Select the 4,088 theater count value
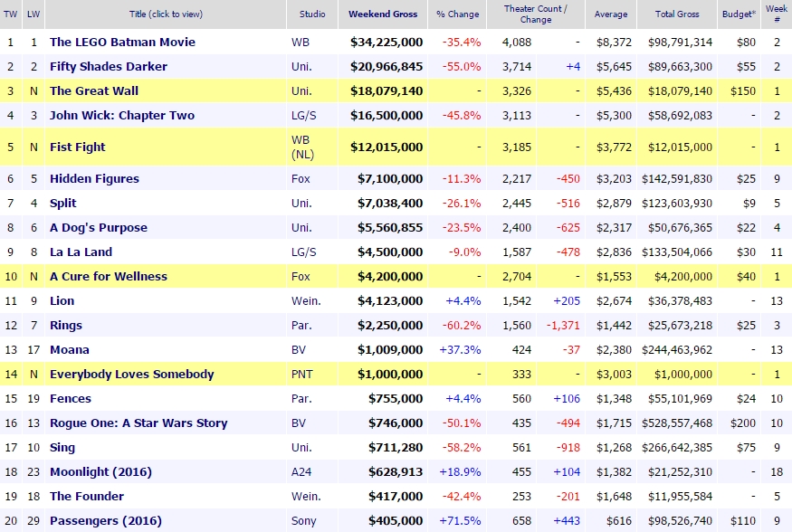Image resolution: width=792 pixels, height=532 pixels. pos(516,43)
